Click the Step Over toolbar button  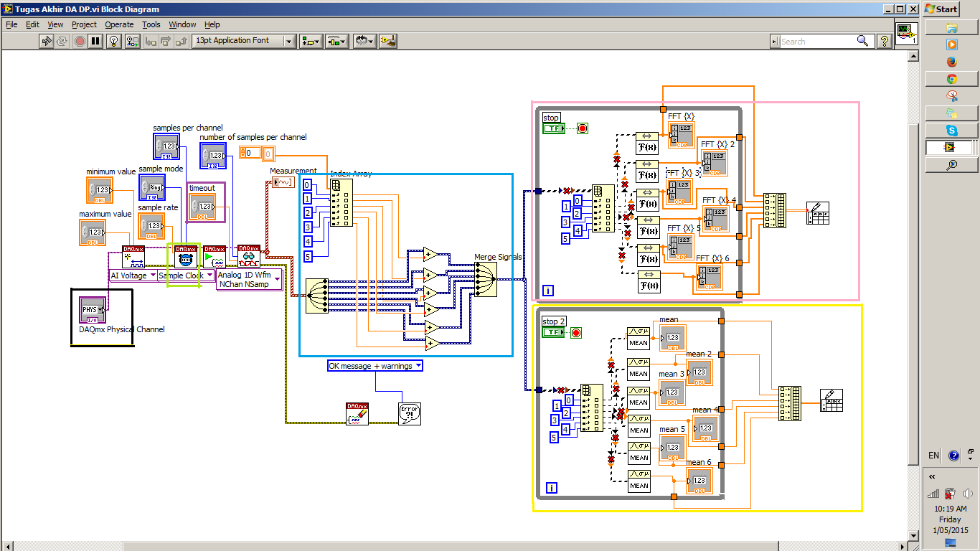(x=166, y=41)
